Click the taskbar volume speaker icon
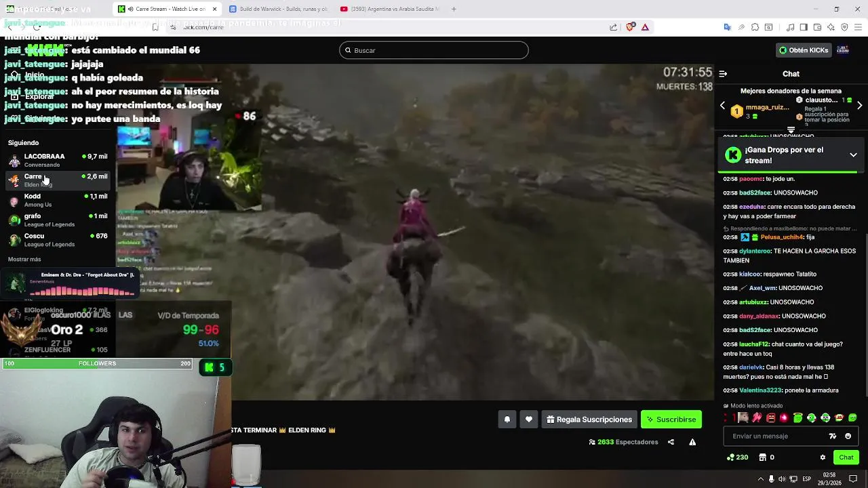The height and width of the screenshot is (488, 868). click(782, 479)
